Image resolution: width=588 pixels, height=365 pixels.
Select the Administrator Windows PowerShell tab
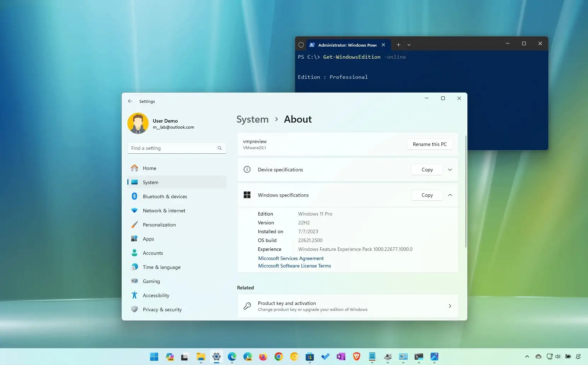click(x=347, y=45)
